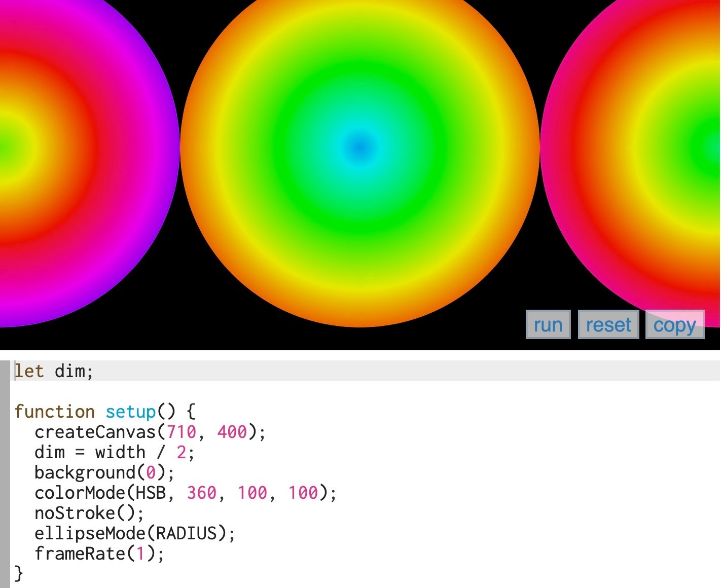This screenshot has width=721, height=588.
Task: Click the "colorMode(HSB, 360, 100, 100);" line
Action: click(186, 493)
